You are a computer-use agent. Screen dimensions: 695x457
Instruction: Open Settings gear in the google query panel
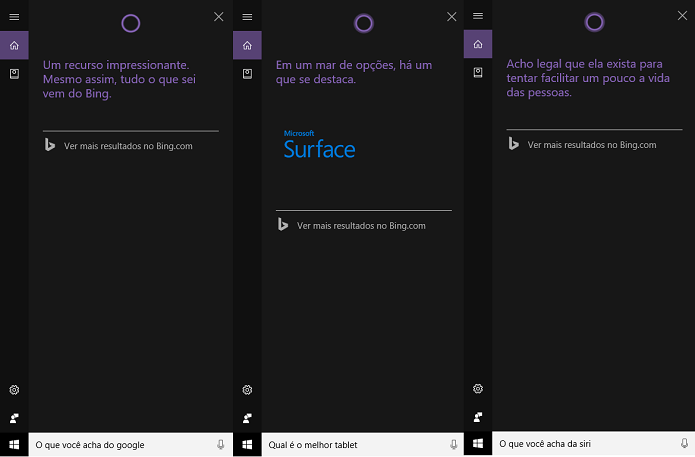coord(14,390)
